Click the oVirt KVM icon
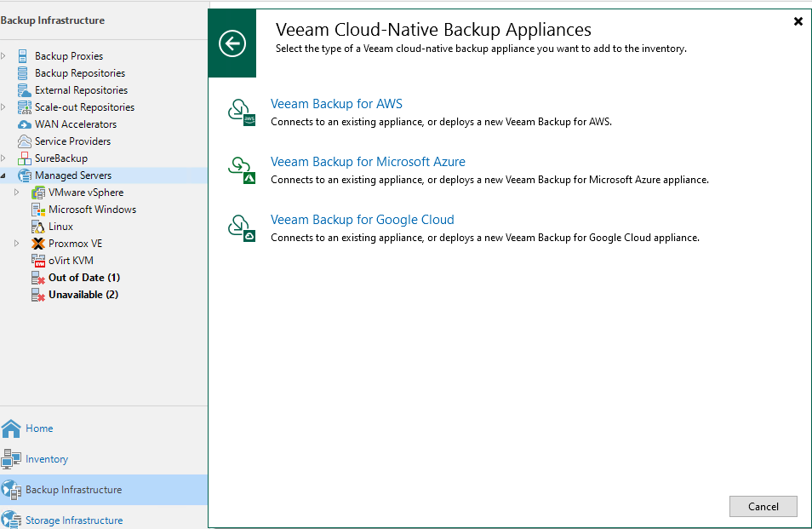 [x=38, y=261]
